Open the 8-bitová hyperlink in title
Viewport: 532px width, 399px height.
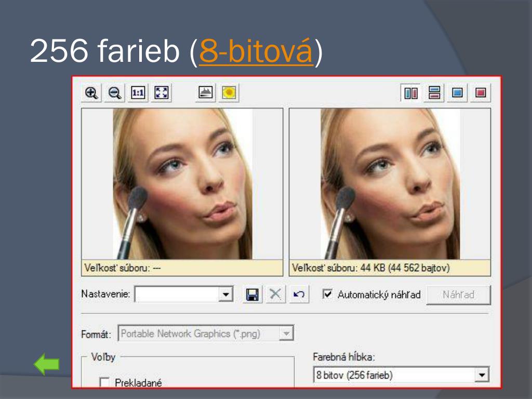tap(256, 51)
